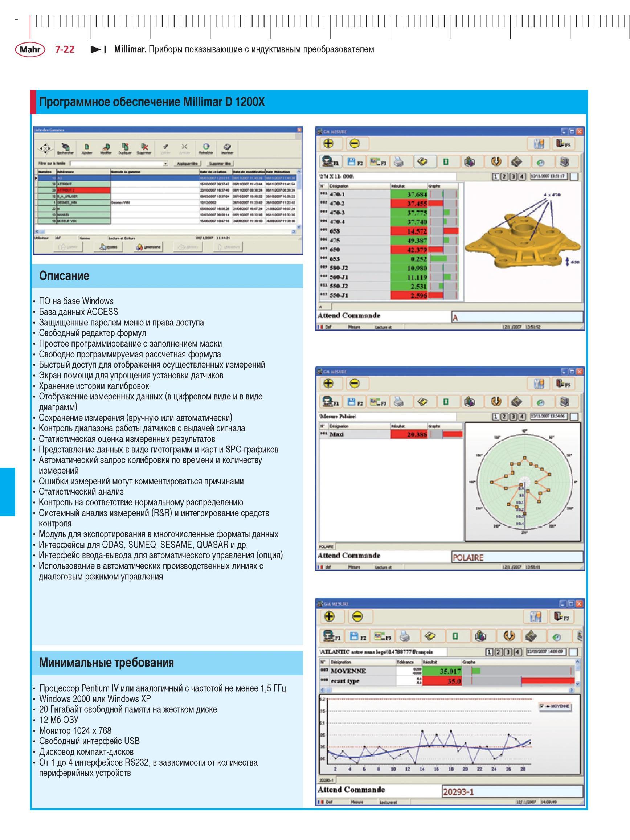
Task: Click the printer icon in the Mesure Polaire window
Action: tap(399, 402)
